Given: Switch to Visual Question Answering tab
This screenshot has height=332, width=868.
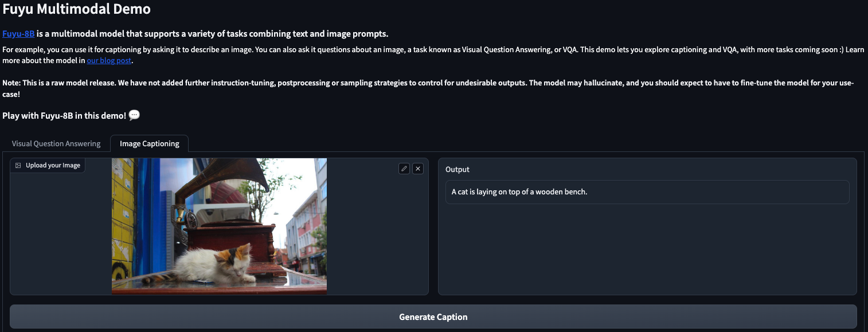Looking at the screenshot, I should [56, 144].
